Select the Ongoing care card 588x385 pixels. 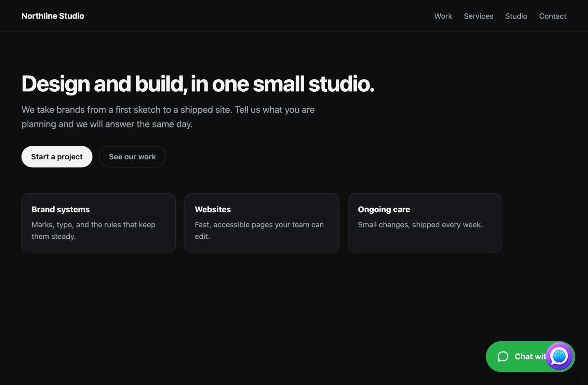(425, 223)
